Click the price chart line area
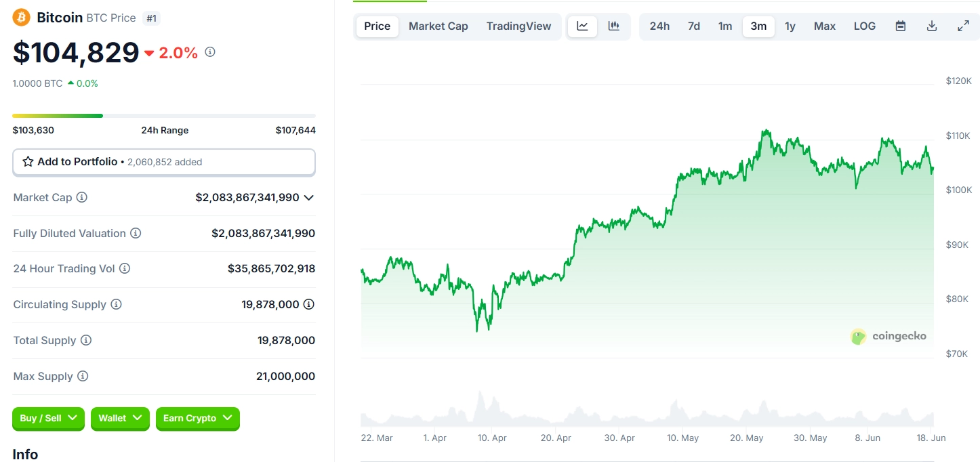Viewport: 980px width, 462px height. [x=647, y=230]
